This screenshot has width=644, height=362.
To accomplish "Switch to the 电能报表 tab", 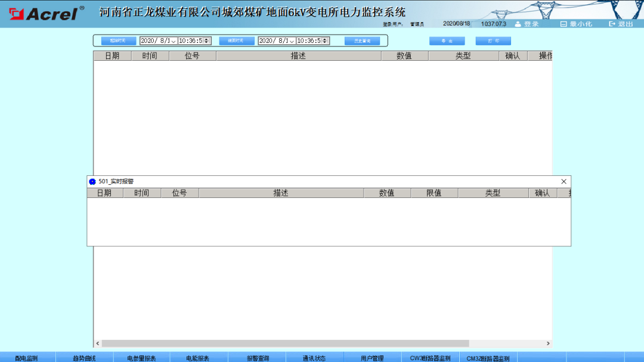I will click(198, 358).
